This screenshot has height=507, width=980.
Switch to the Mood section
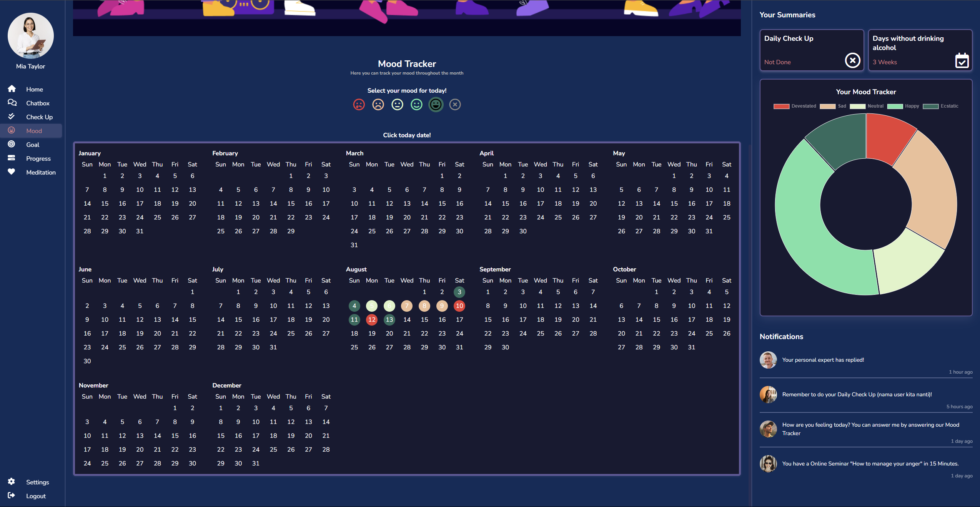[34, 130]
